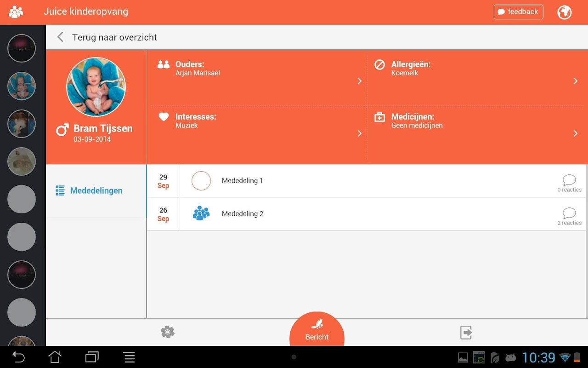
Task: Open the feedback button
Action: [x=519, y=12]
